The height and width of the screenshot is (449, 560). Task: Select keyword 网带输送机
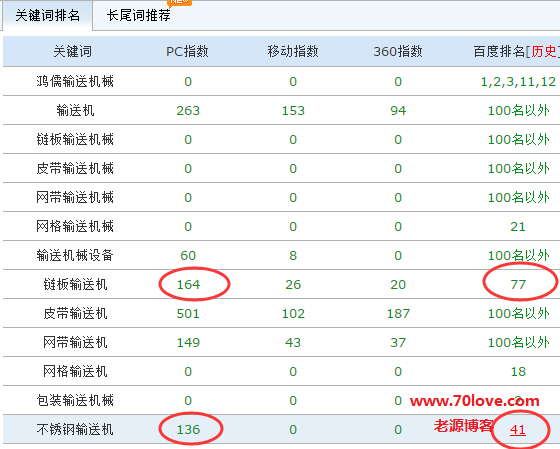click(x=75, y=342)
